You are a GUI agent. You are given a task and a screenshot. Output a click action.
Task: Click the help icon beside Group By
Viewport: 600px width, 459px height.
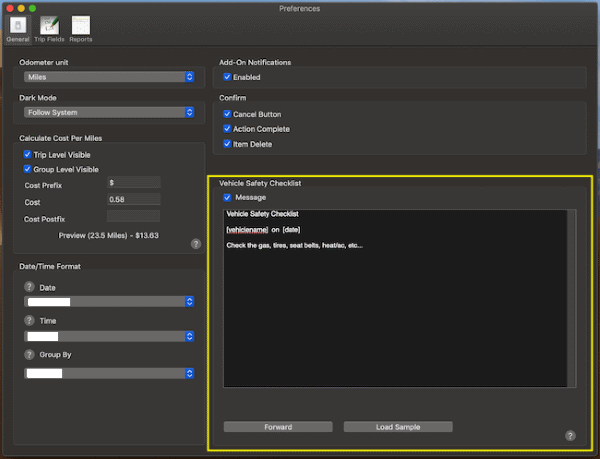point(29,354)
